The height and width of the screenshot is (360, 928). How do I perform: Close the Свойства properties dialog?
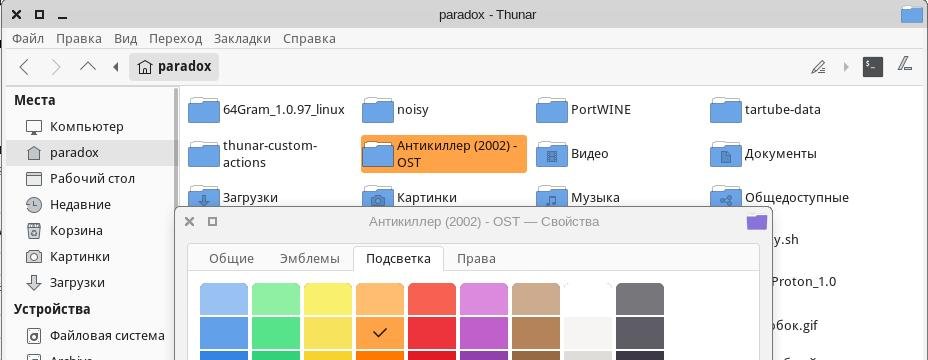(189, 222)
